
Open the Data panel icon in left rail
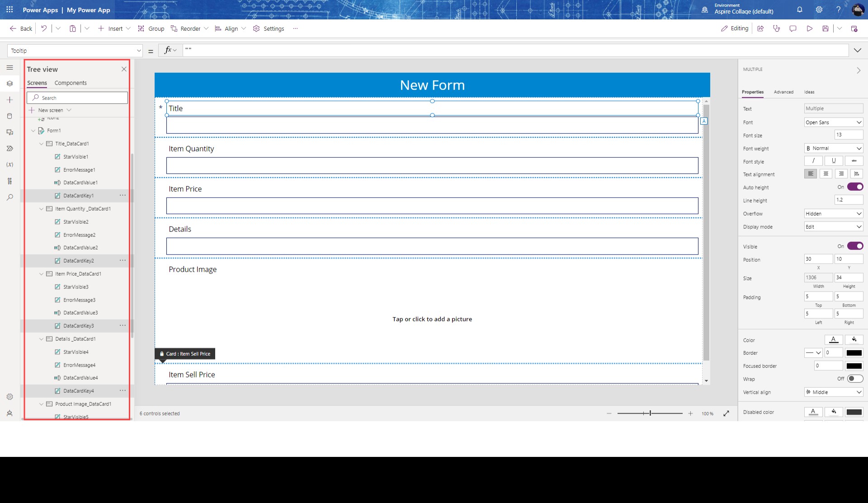[x=9, y=116]
